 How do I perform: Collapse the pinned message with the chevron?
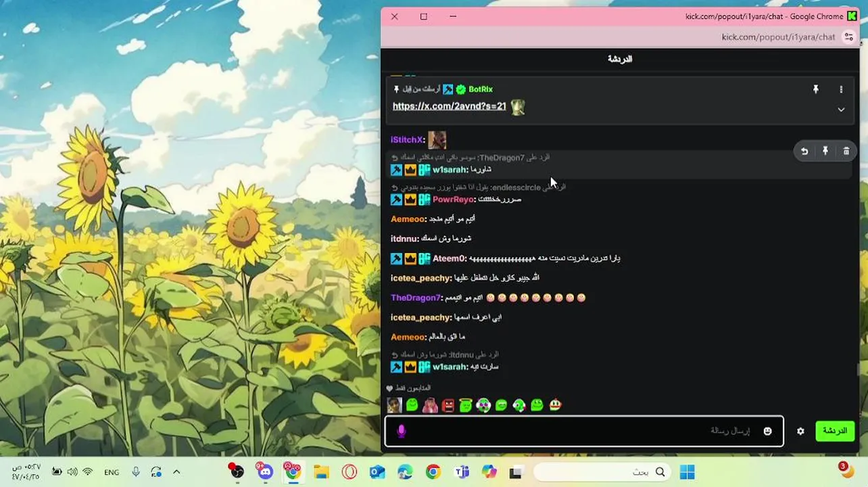841,110
